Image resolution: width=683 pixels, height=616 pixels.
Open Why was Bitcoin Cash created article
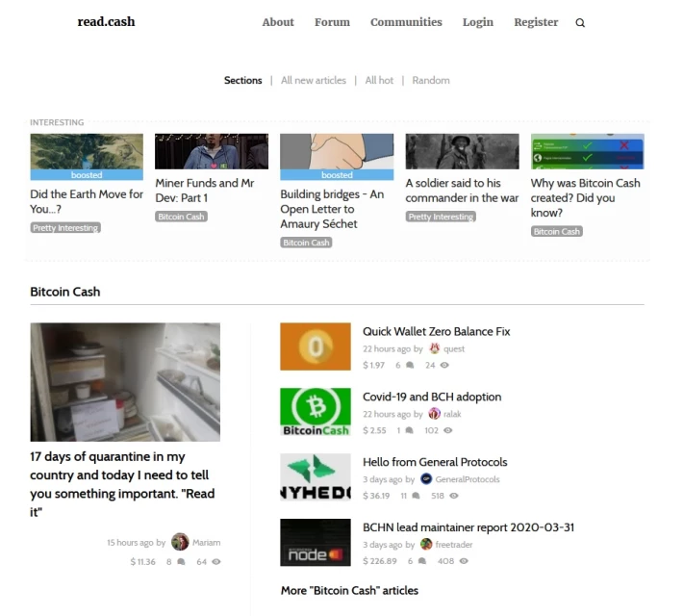point(586,198)
